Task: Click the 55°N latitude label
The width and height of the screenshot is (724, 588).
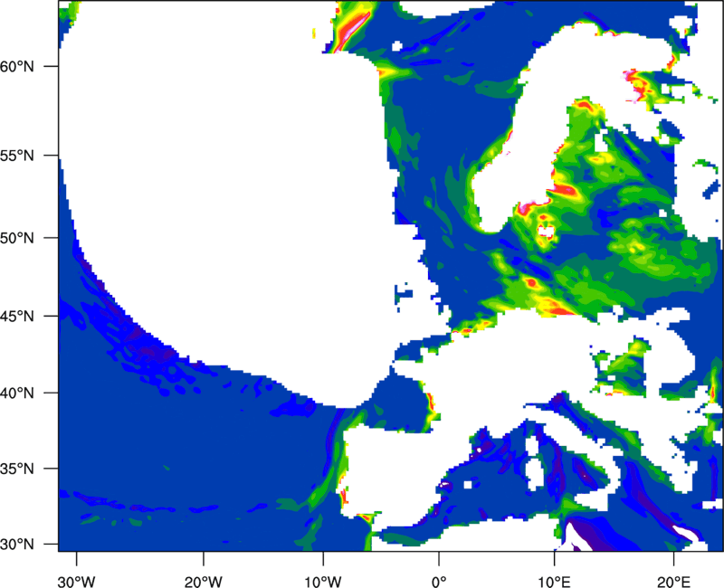Action: (17, 156)
